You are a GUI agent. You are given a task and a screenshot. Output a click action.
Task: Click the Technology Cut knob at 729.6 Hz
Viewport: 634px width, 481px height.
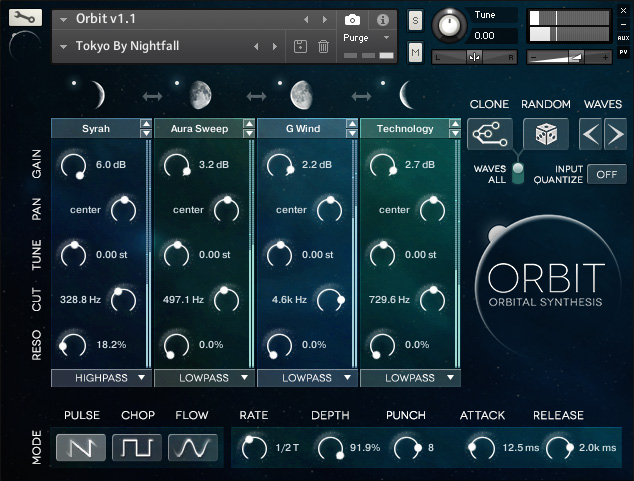tap(433, 300)
